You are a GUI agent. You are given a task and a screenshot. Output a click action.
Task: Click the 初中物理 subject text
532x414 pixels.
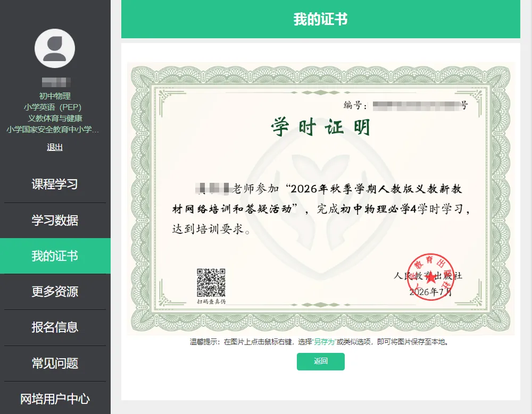[55, 96]
